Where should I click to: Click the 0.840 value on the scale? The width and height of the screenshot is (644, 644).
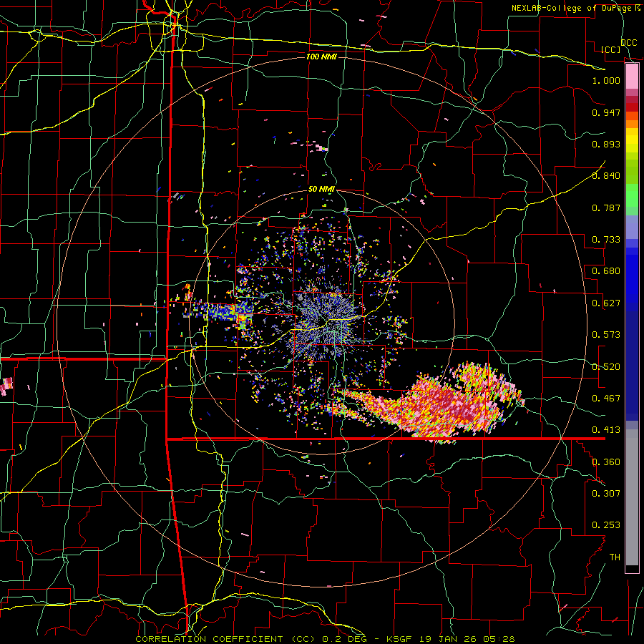coord(606,176)
